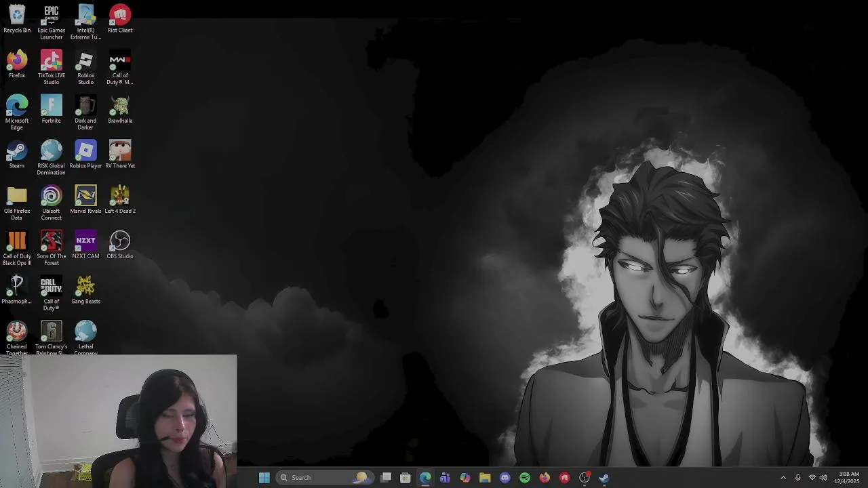
Task: Open the Firefox desktop shortcut
Action: click(17, 64)
